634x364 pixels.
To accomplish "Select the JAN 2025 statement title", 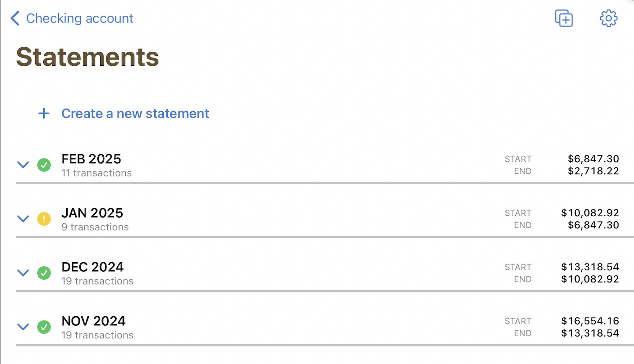I will pyautogui.click(x=92, y=213).
